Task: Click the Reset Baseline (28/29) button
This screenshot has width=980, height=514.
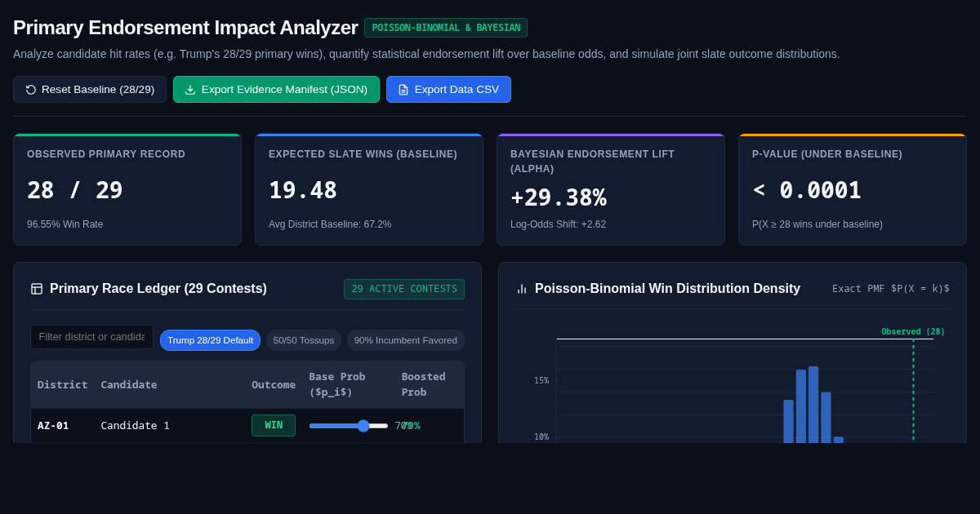Action: pos(90,90)
